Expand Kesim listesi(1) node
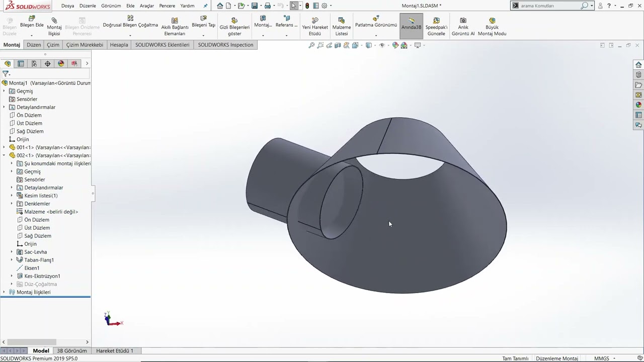 pos(12,196)
